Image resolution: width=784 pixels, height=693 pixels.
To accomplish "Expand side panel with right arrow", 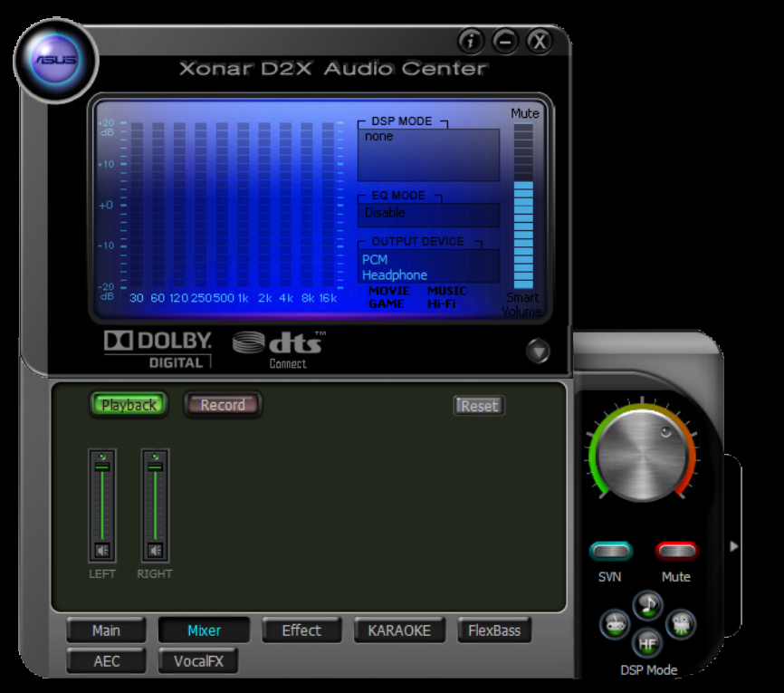I will pyautogui.click(x=733, y=546).
